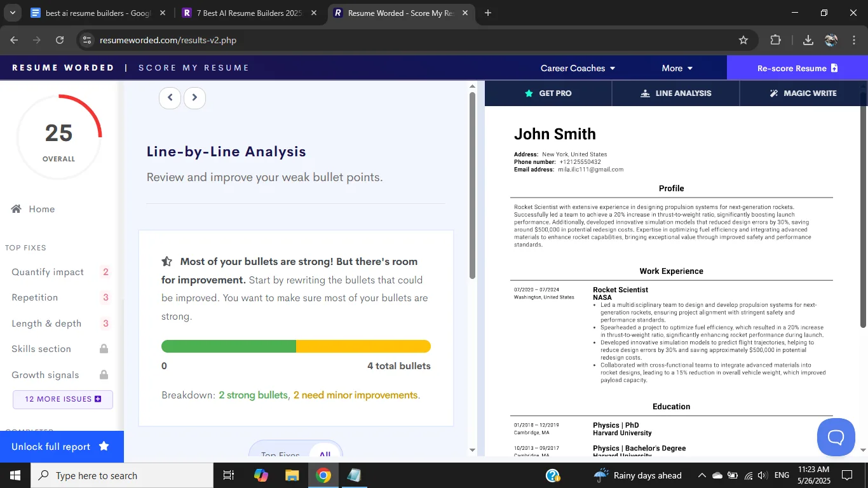Go back to the previous page
Image resolution: width=868 pixels, height=488 pixels.
(x=14, y=40)
